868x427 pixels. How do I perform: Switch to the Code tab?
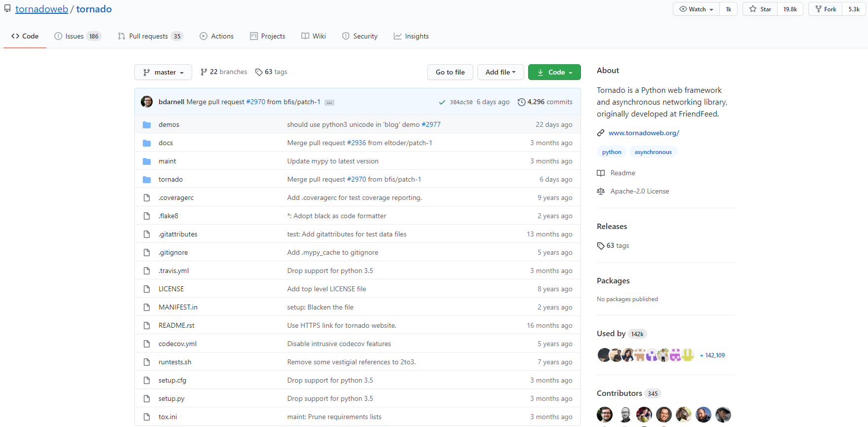[x=25, y=36]
